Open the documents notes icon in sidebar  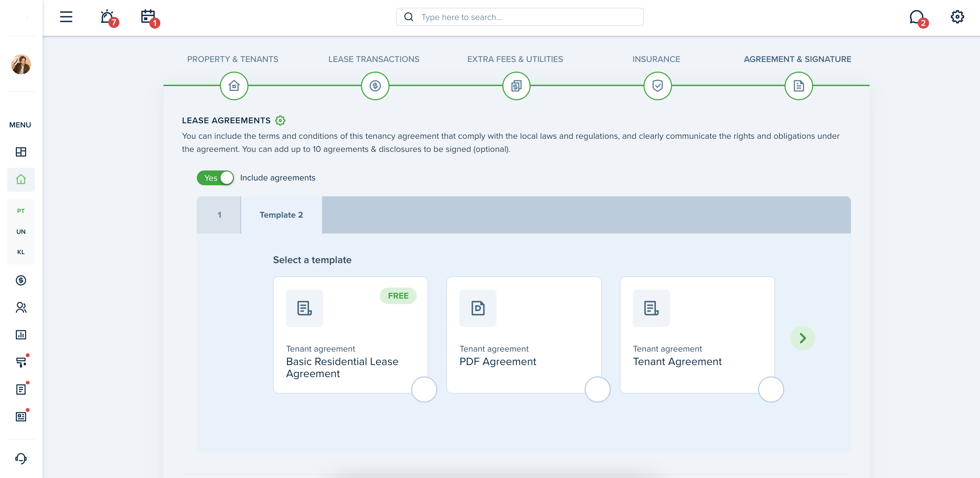pyautogui.click(x=21, y=389)
